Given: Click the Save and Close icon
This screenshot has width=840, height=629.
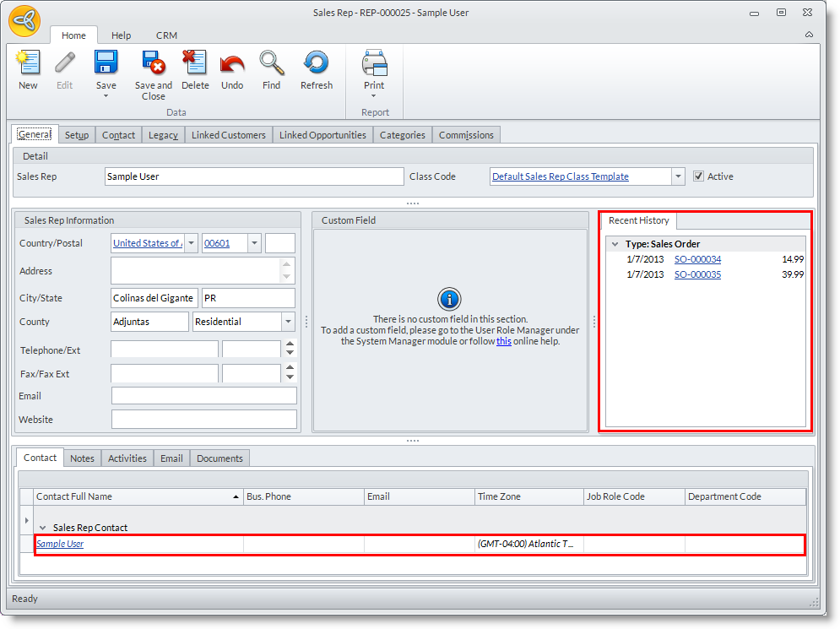Looking at the screenshot, I should (x=153, y=64).
